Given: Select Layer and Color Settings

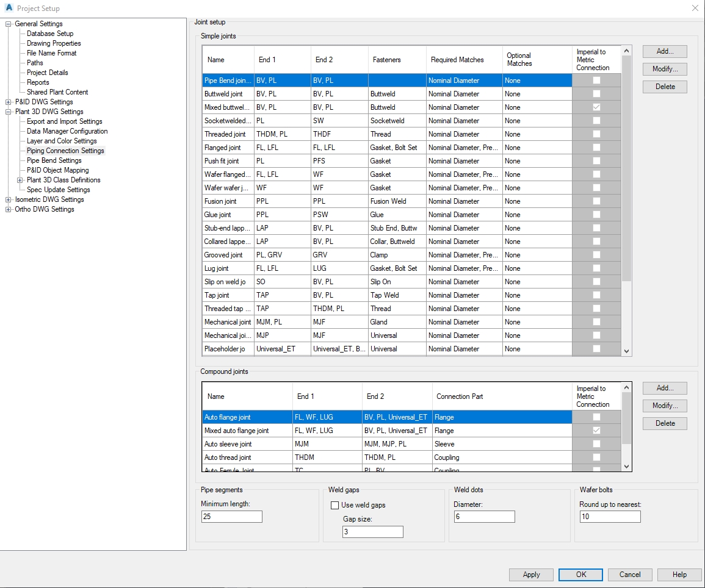Looking at the screenshot, I should click(61, 141).
